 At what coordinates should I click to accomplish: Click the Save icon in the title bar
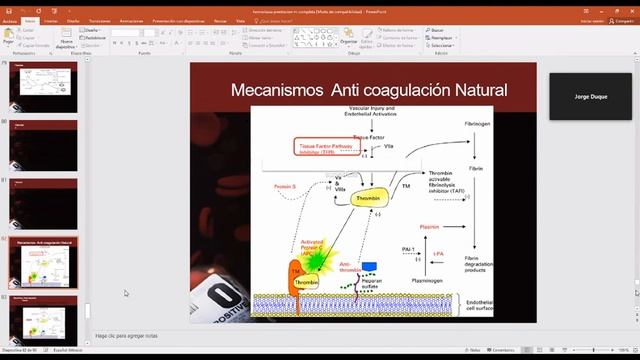9,11
